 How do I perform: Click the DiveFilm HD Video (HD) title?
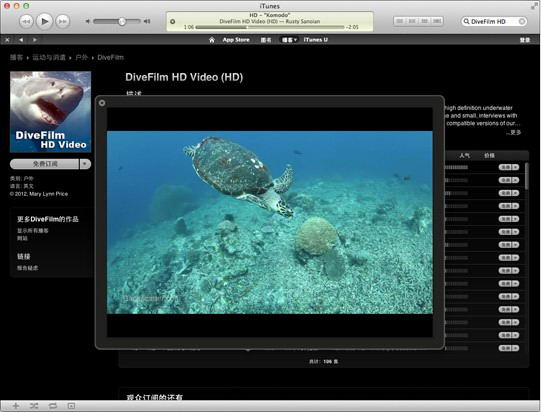click(x=184, y=77)
